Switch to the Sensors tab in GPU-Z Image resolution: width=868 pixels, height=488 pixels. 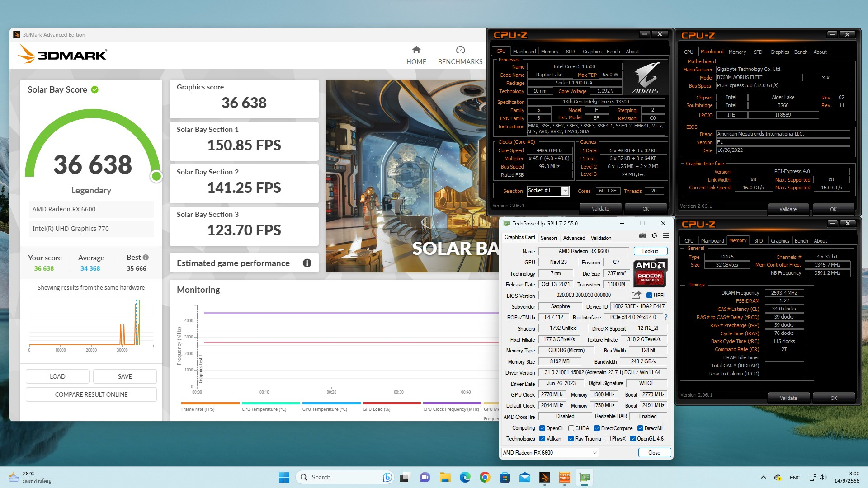click(549, 238)
